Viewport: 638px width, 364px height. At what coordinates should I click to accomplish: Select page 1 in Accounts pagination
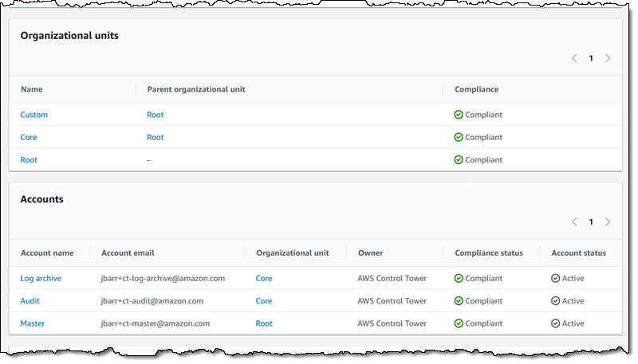[591, 221]
